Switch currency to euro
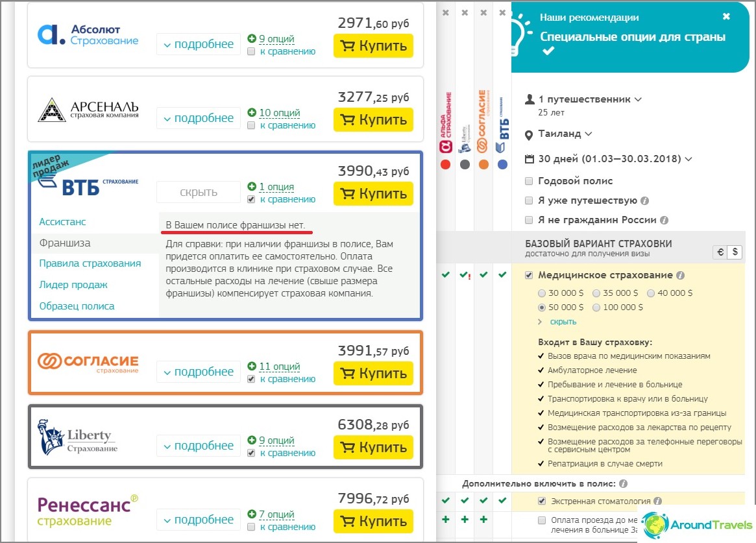756x543 pixels. pyautogui.click(x=720, y=252)
